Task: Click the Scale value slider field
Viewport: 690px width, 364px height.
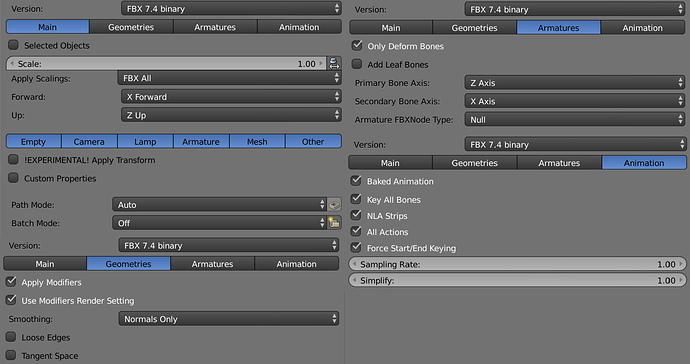Action: pos(166,64)
